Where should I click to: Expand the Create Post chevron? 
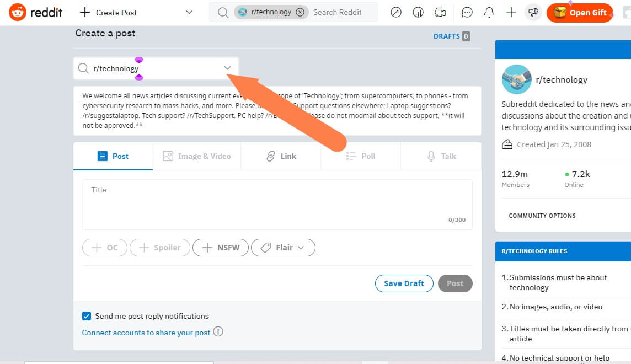tap(189, 12)
